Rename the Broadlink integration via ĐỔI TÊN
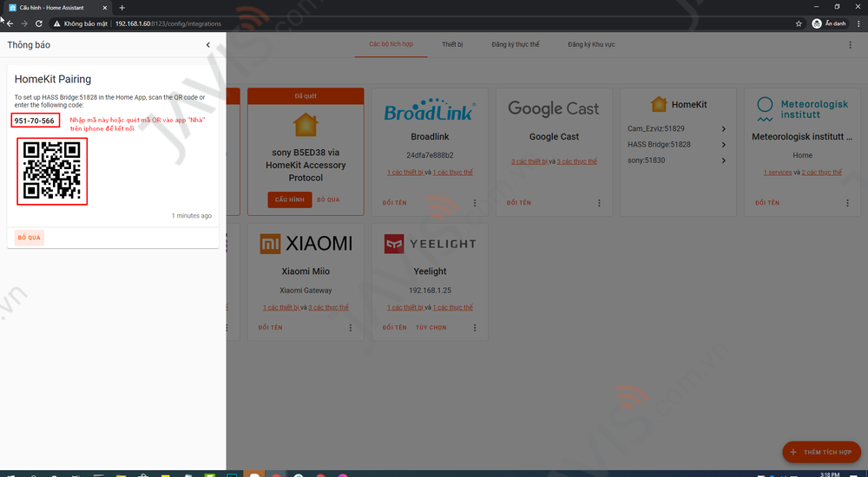The image size is (868, 477). coord(395,203)
